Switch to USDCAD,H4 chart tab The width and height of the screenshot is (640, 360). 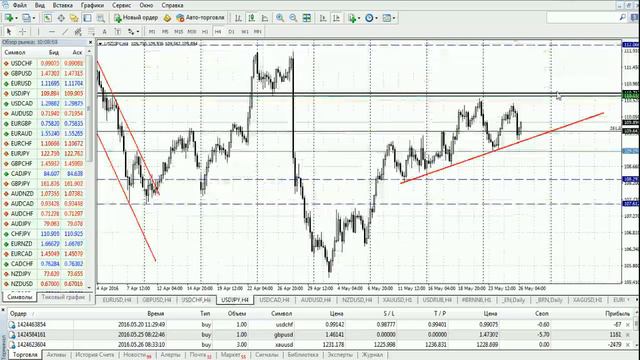click(x=274, y=300)
